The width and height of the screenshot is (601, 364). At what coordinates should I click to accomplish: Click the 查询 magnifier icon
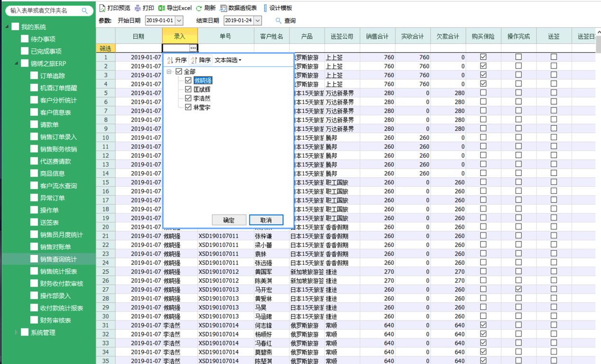click(x=278, y=20)
